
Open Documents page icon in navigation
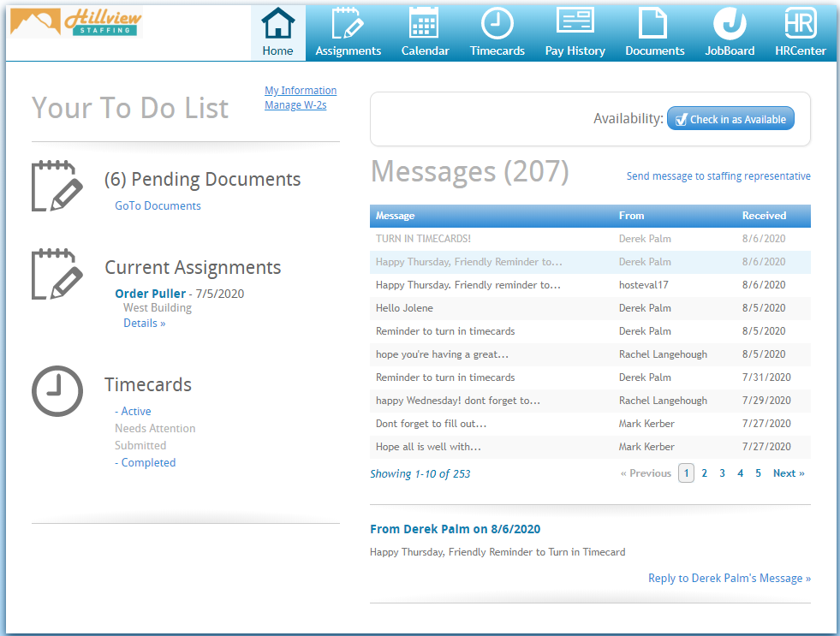[x=653, y=23]
